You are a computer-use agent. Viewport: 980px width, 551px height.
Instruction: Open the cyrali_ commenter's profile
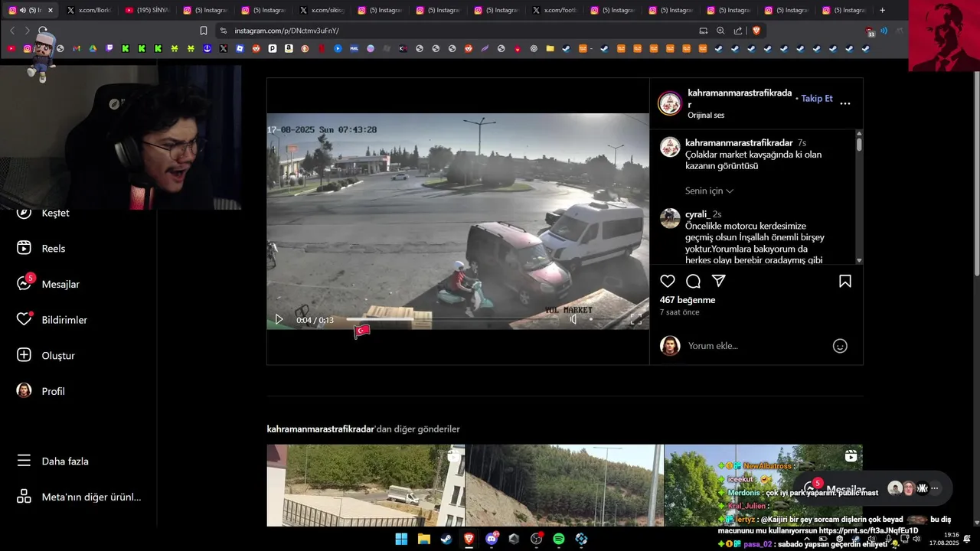[698, 214]
